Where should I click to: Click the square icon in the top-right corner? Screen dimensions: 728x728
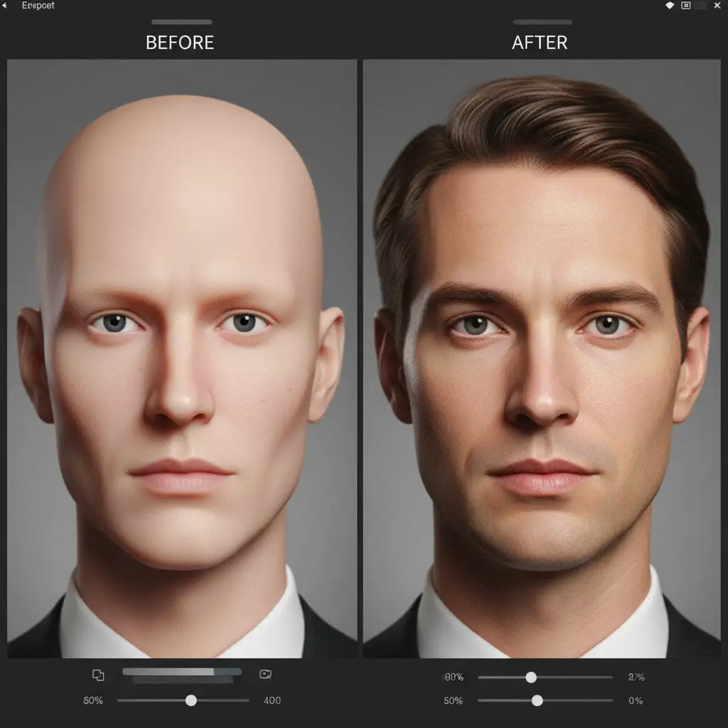686,6
